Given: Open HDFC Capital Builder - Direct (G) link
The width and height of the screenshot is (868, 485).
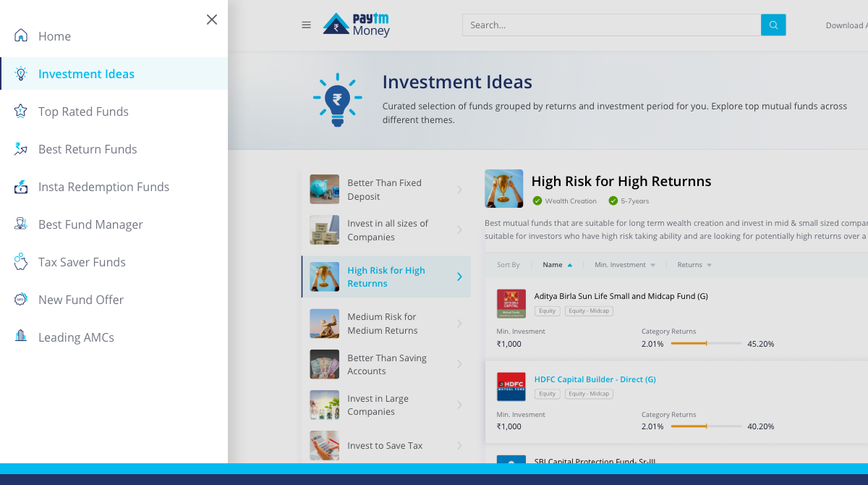Looking at the screenshot, I should [595, 379].
